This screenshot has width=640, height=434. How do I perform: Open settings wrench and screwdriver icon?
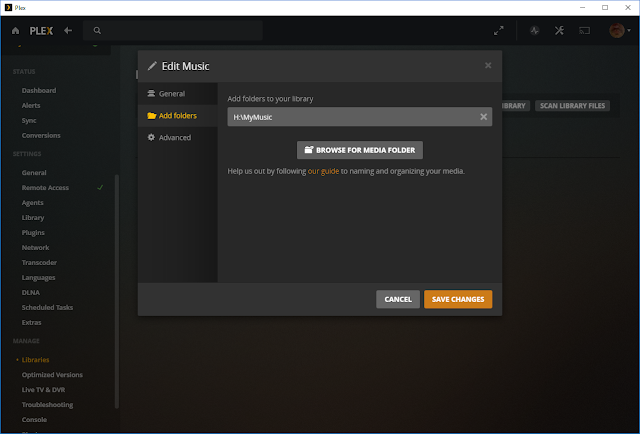click(559, 31)
